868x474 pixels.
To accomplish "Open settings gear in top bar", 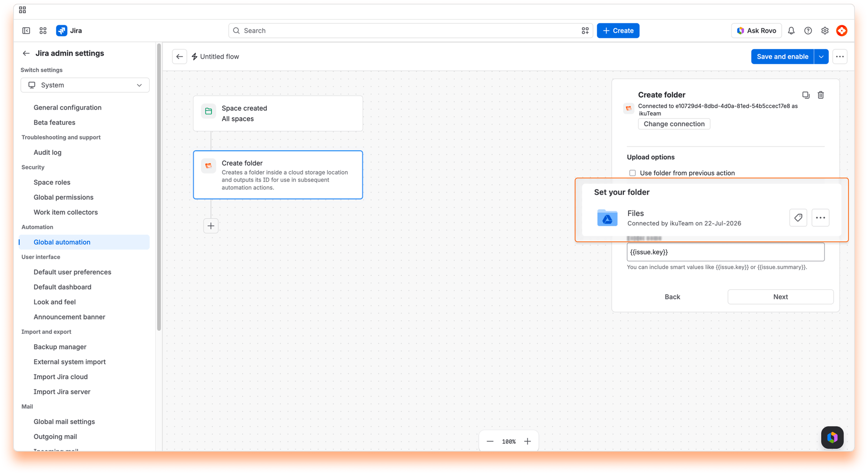I will coord(825,30).
